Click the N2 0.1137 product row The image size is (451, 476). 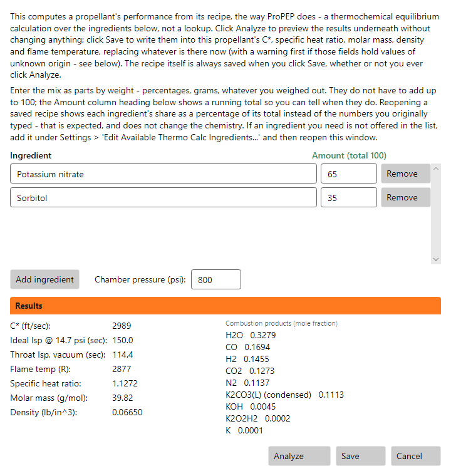coord(247,383)
